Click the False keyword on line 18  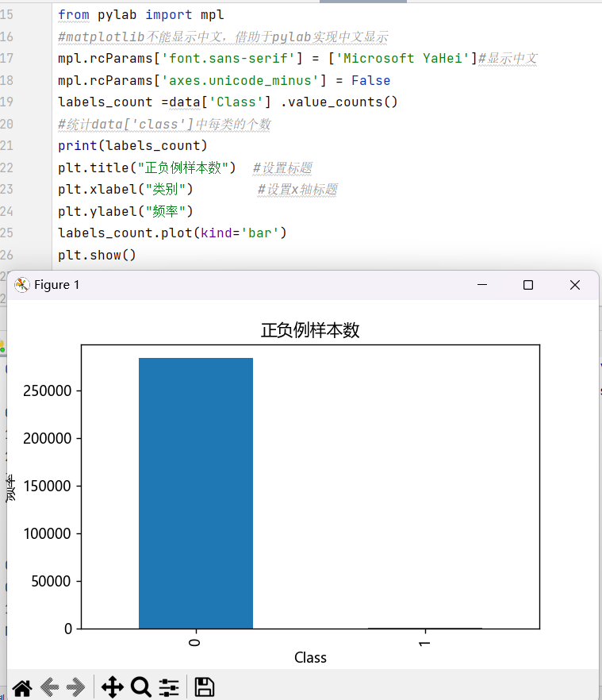pos(371,80)
